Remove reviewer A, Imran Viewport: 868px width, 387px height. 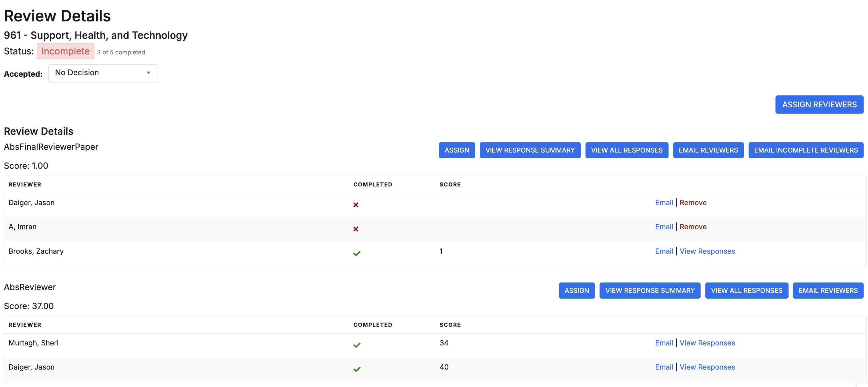(693, 227)
